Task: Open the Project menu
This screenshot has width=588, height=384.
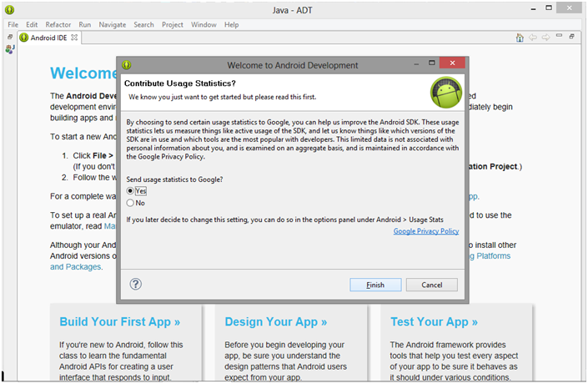Action: click(173, 25)
